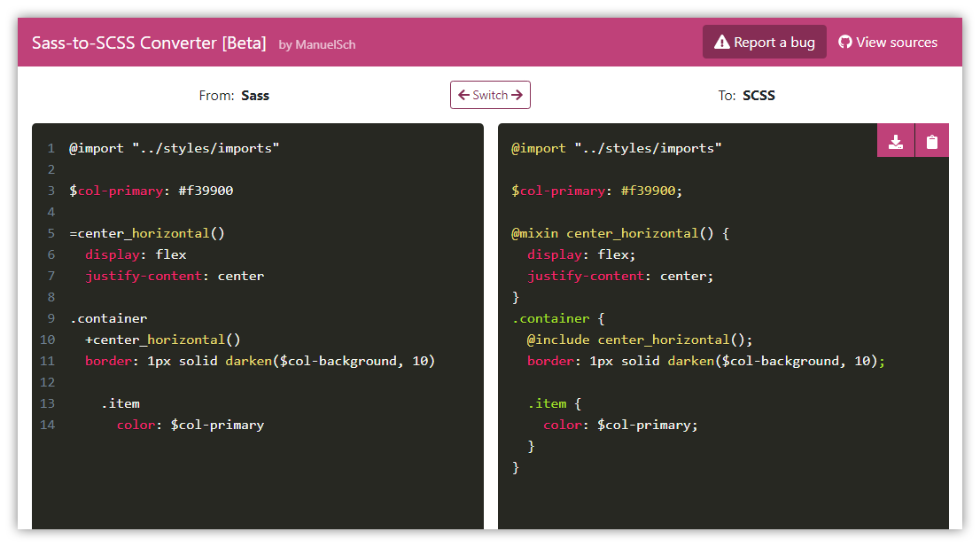Screen dimensions: 980x547
Task: Click Sass line "color: $col-primary"
Action: pos(190,425)
